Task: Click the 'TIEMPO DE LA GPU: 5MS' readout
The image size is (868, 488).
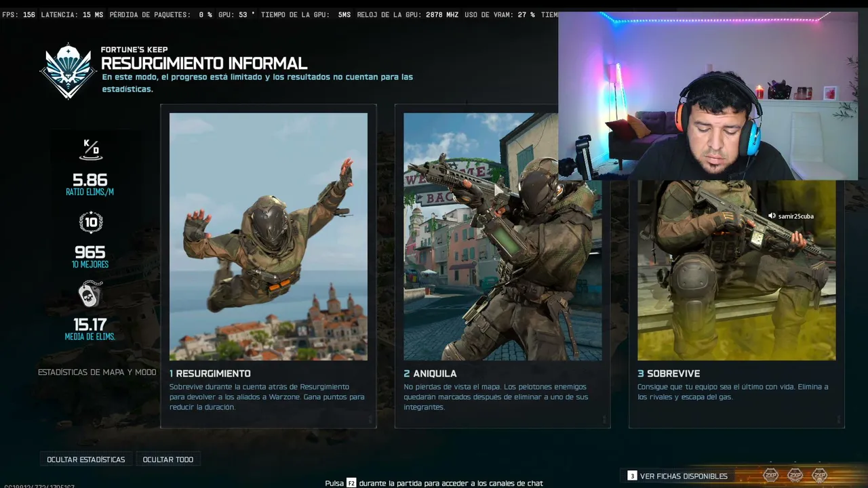Action: click(x=306, y=14)
